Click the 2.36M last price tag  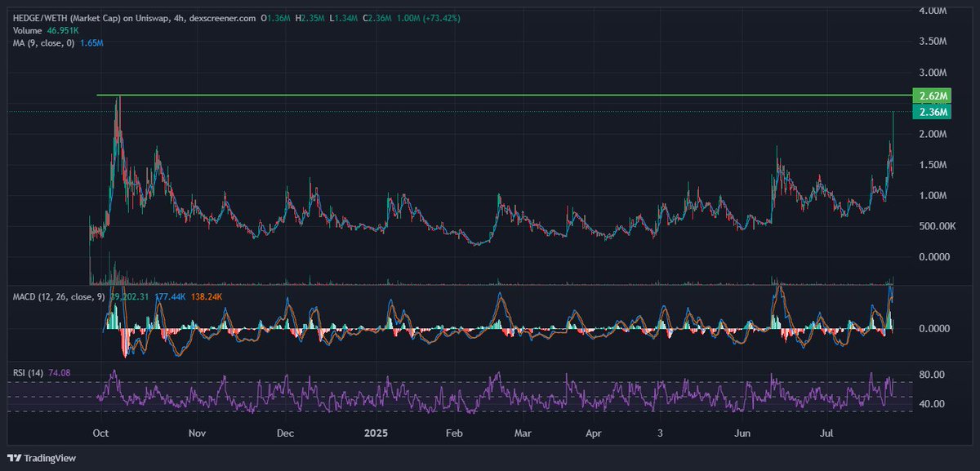tap(933, 111)
